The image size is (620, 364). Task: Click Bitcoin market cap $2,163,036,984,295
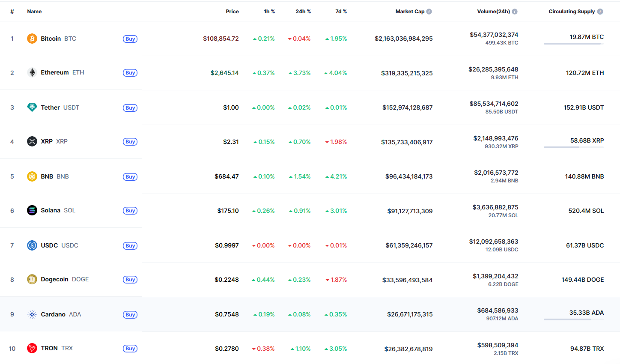point(403,39)
